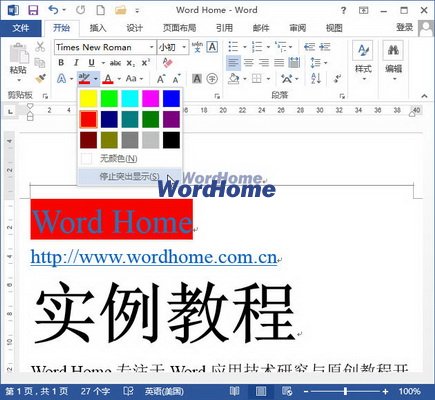This screenshot has width=435, height=400.
Task: Switch to Web Layout view icon
Action: click(287, 391)
